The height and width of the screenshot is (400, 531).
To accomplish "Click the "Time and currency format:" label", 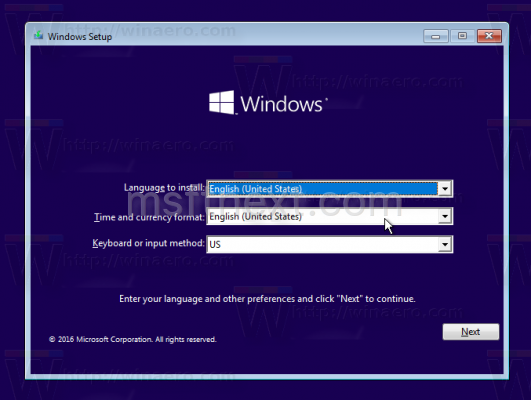I will point(149,217).
